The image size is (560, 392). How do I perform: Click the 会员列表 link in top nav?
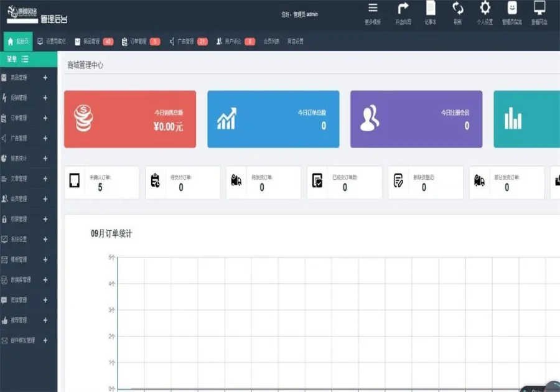[x=271, y=42]
